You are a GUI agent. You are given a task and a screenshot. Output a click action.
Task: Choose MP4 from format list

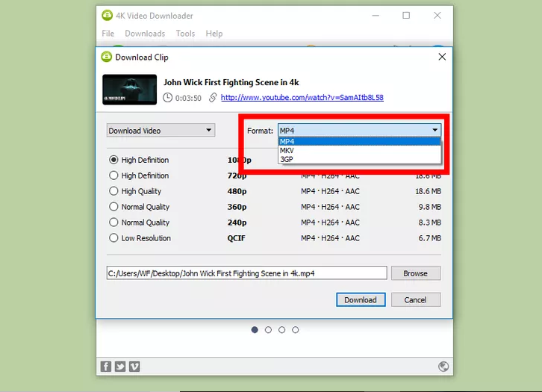[x=360, y=141]
